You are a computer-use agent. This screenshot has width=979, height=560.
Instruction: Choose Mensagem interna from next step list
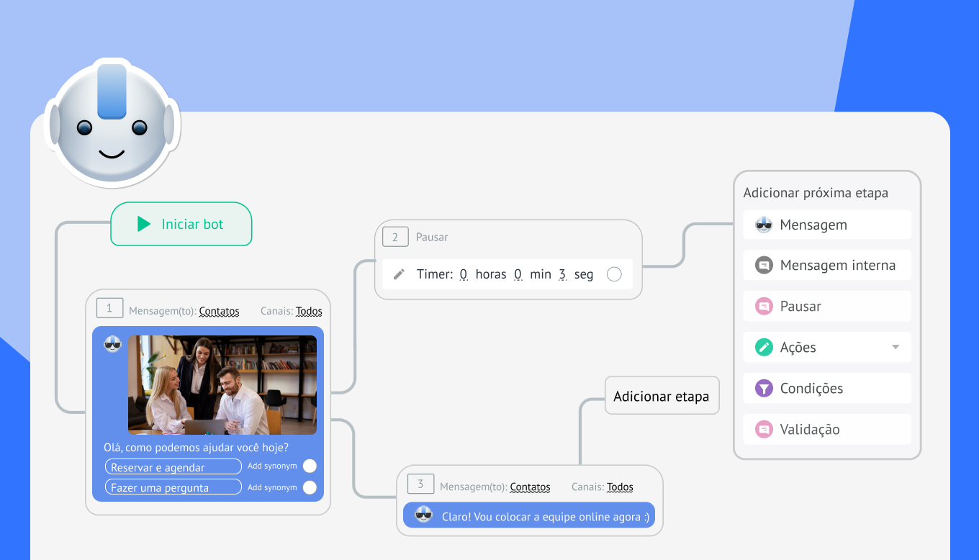(x=837, y=266)
